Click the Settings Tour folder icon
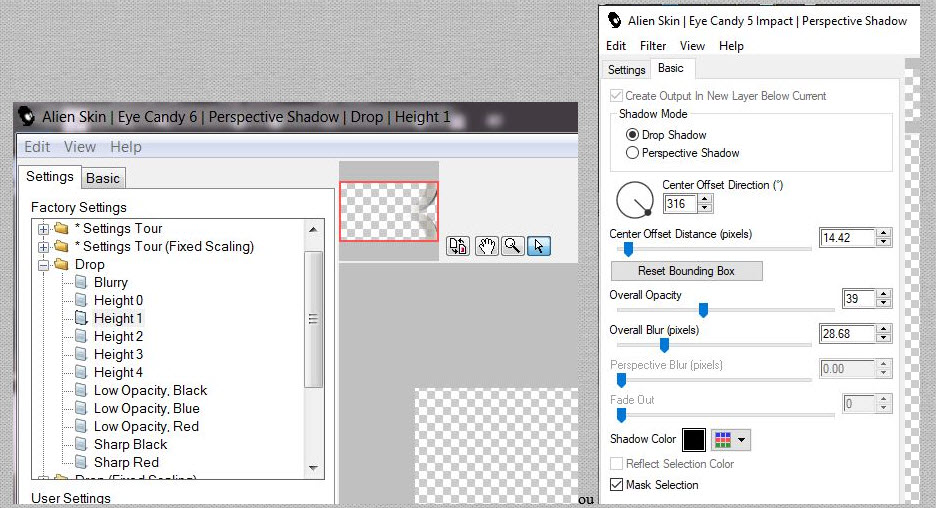This screenshot has height=508, width=936. pyautogui.click(x=61, y=229)
